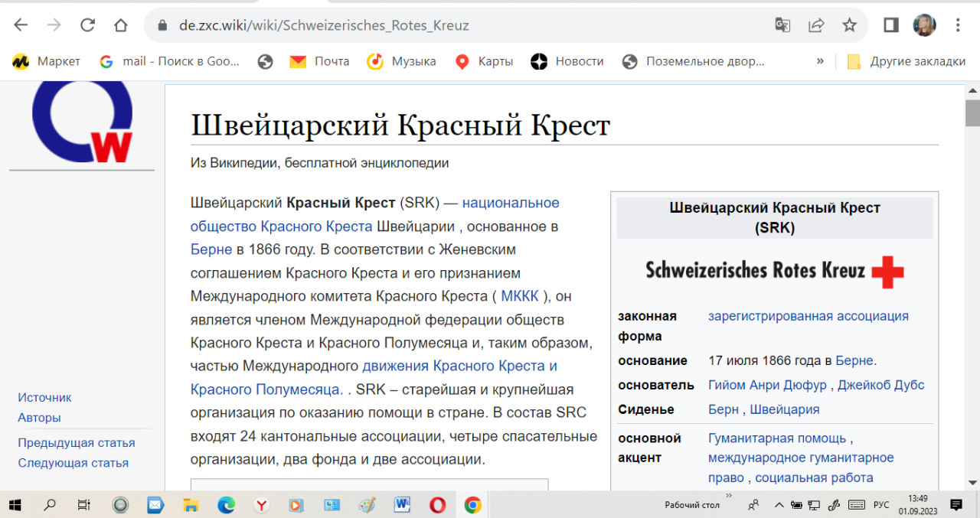Open the People icon in the taskbar
The image size is (980, 518).
(754, 505)
